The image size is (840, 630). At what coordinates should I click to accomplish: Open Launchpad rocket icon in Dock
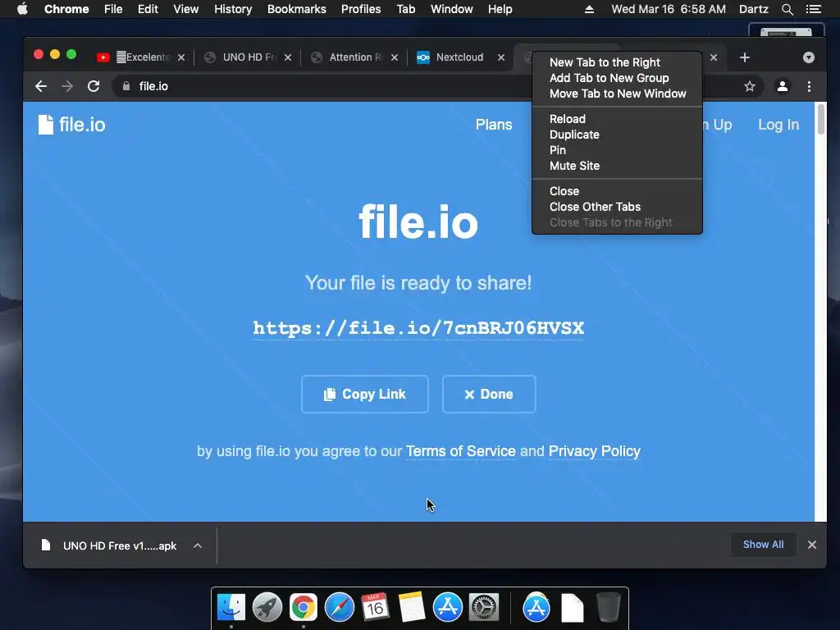[x=267, y=608]
